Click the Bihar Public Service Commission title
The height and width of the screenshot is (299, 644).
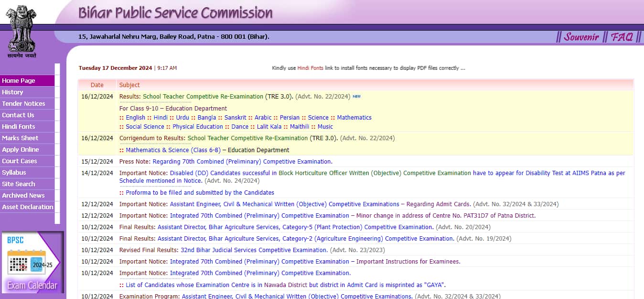(x=175, y=12)
